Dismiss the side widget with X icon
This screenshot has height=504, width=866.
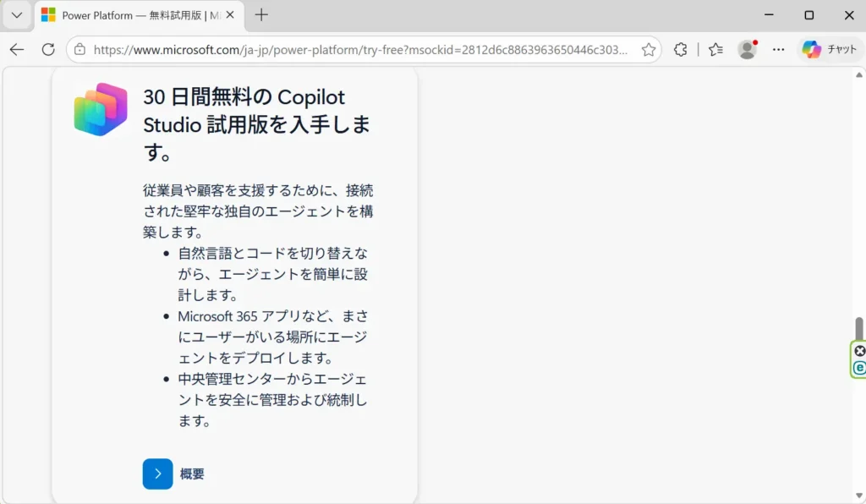pos(860,351)
